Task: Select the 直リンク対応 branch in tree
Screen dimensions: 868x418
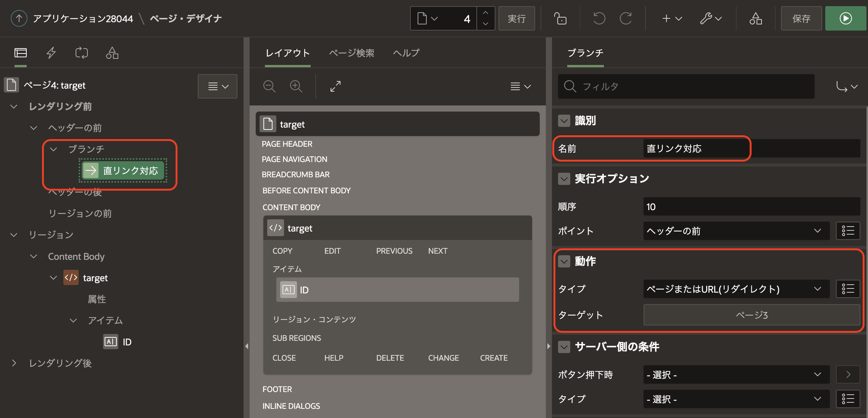Action: pyautogui.click(x=123, y=170)
